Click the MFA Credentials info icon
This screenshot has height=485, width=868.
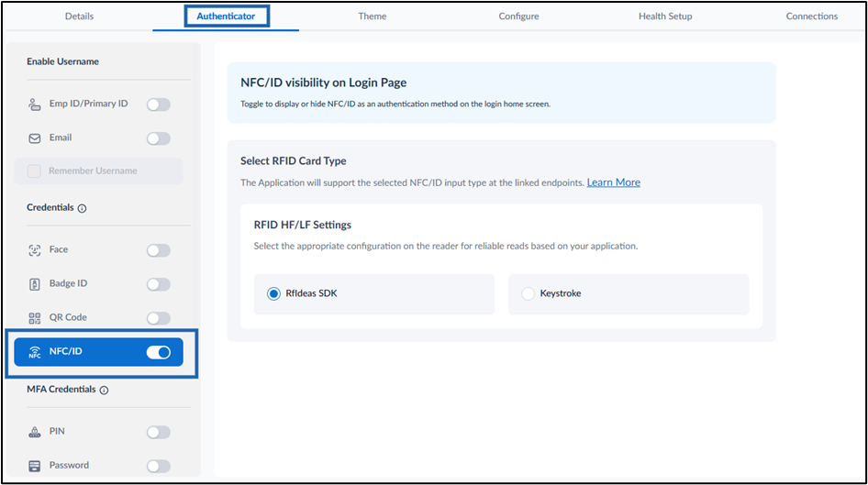pos(104,390)
